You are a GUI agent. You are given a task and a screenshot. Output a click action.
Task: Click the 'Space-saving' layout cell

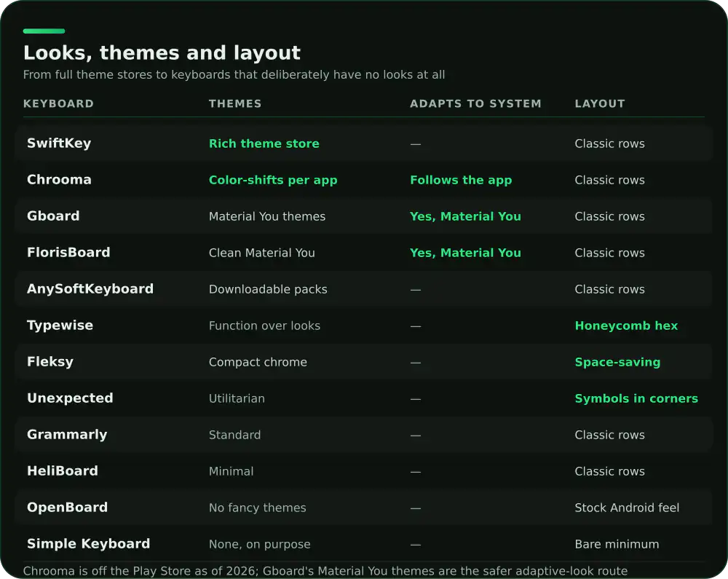coord(617,362)
